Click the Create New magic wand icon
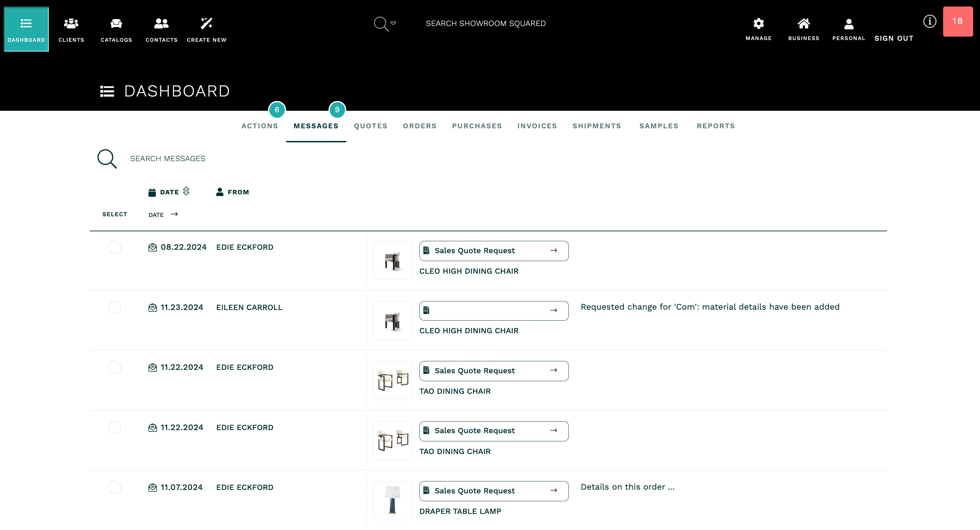The height and width of the screenshot is (530, 980). [206, 24]
